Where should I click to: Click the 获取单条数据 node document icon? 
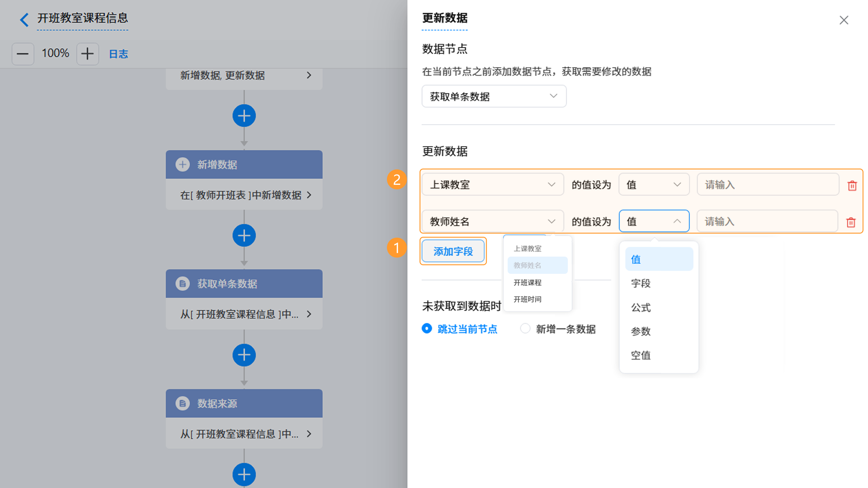(183, 284)
